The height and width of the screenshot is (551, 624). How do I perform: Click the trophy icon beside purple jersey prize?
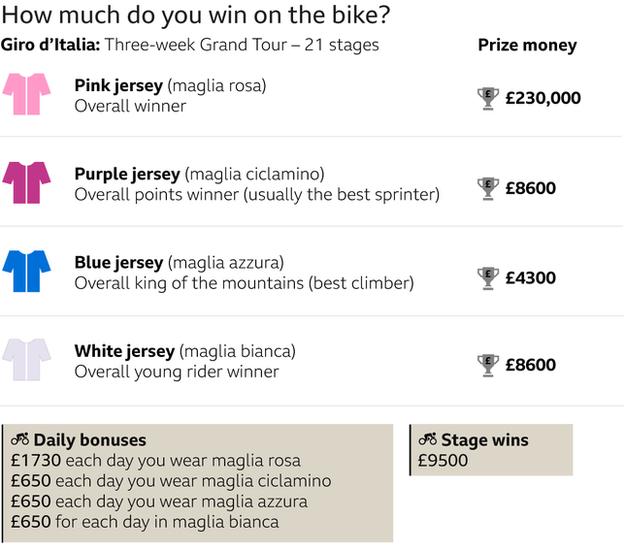tap(488, 189)
